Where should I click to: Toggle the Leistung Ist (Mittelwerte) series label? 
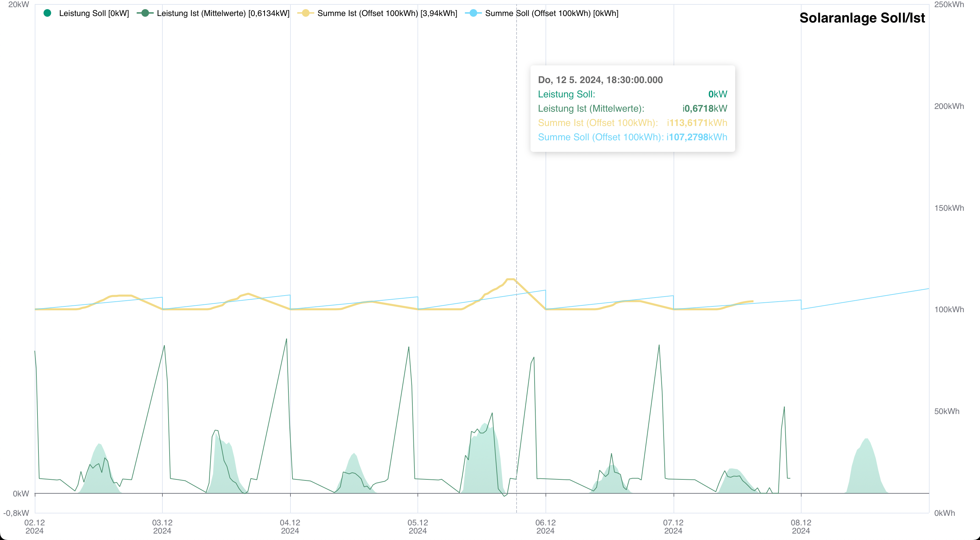click(x=223, y=13)
